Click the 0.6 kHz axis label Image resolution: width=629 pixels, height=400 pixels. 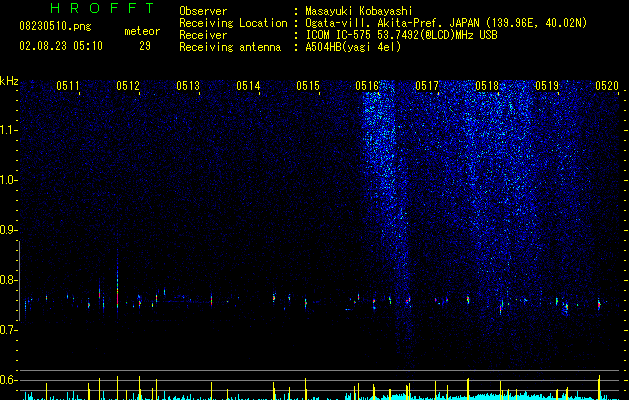[x=9, y=380]
